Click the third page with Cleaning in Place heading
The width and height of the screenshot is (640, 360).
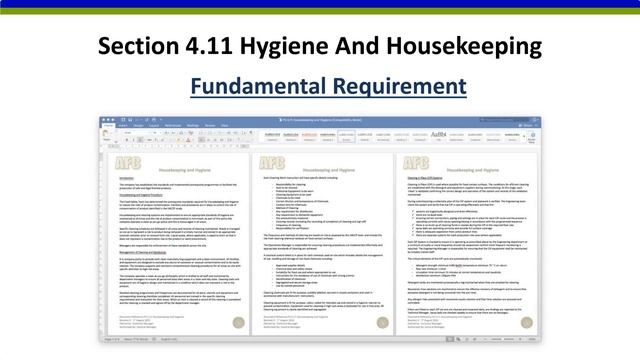click(x=466, y=243)
